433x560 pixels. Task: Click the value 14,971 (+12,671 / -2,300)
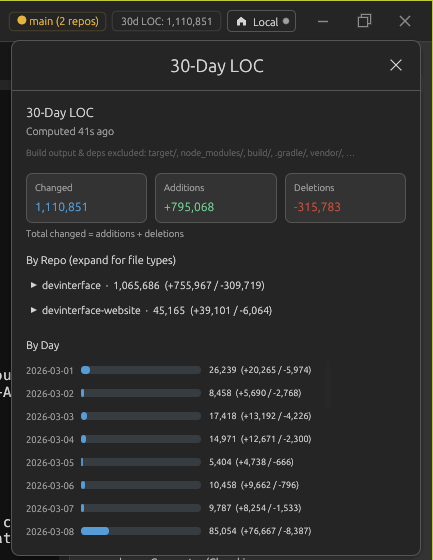[x=260, y=439]
